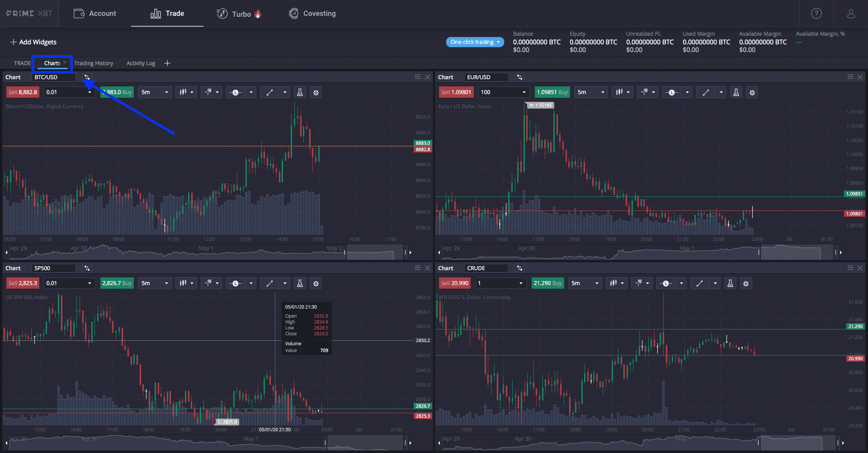Expand drawing tools arrow in CRUDE chart toolbar
This screenshot has height=453, width=868.
point(715,283)
